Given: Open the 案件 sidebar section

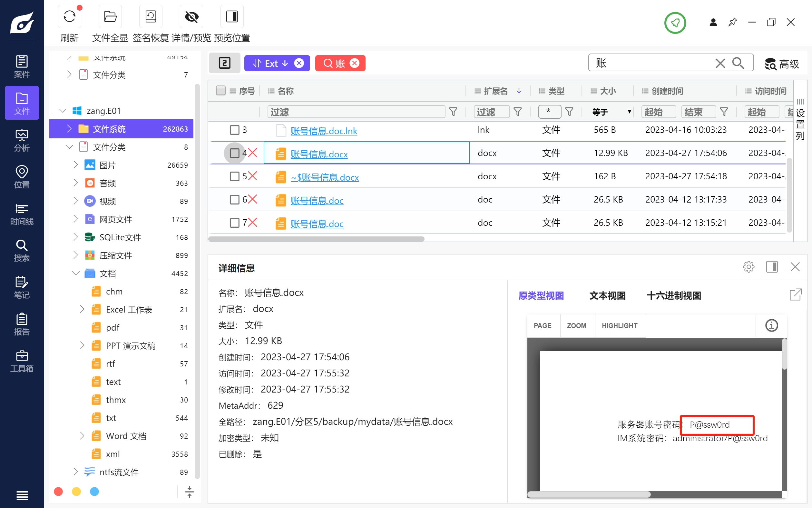Looking at the screenshot, I should (22, 66).
